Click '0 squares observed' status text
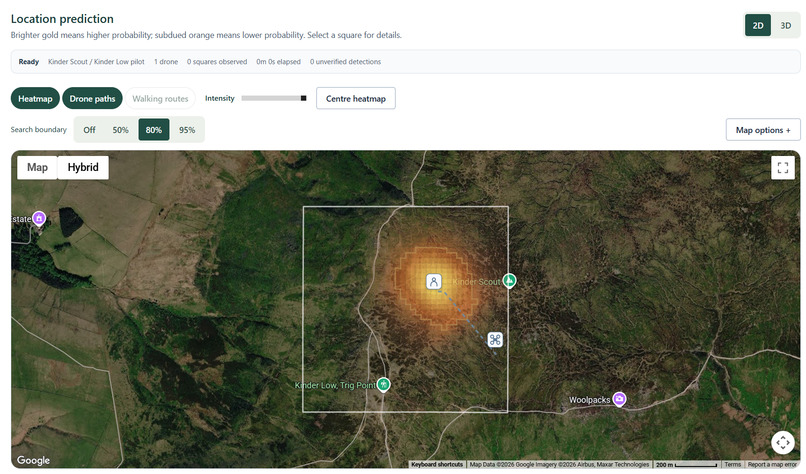 (217, 62)
